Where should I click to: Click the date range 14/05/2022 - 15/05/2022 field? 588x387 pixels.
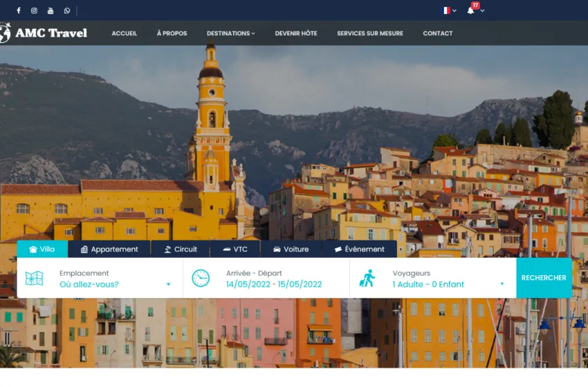274,284
